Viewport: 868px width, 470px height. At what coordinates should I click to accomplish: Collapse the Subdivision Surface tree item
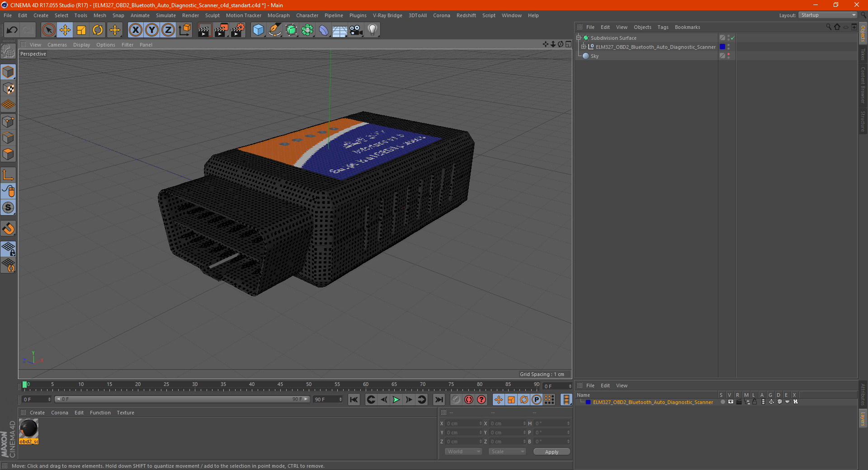point(579,38)
